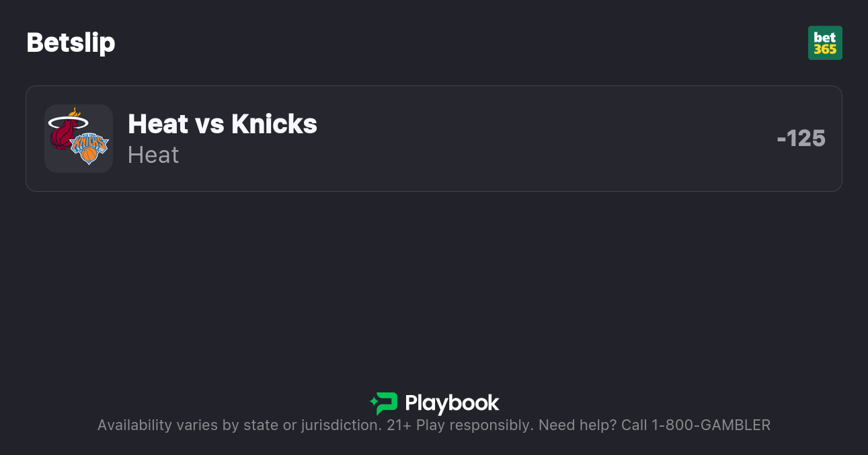Click the odds display on the right
The height and width of the screenshot is (455, 868).
[801, 139]
